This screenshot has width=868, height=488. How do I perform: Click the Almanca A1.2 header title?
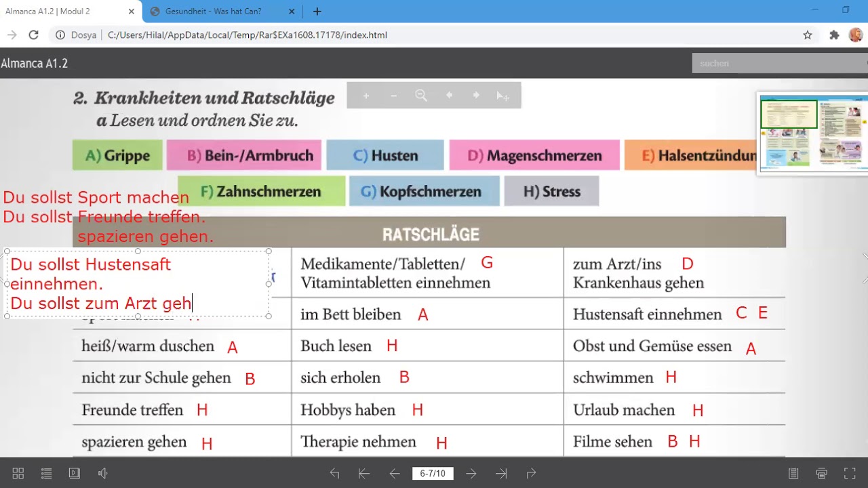click(35, 63)
